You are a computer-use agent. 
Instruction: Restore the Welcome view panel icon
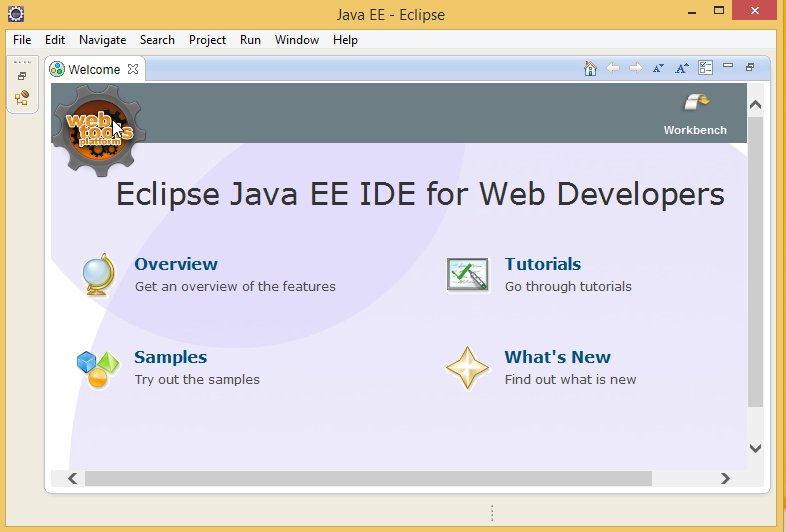[750, 67]
